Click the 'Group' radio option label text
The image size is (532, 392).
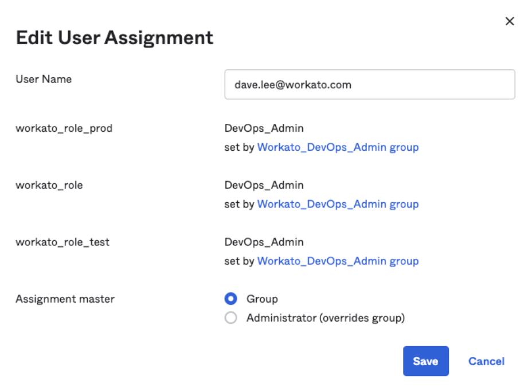[262, 299]
